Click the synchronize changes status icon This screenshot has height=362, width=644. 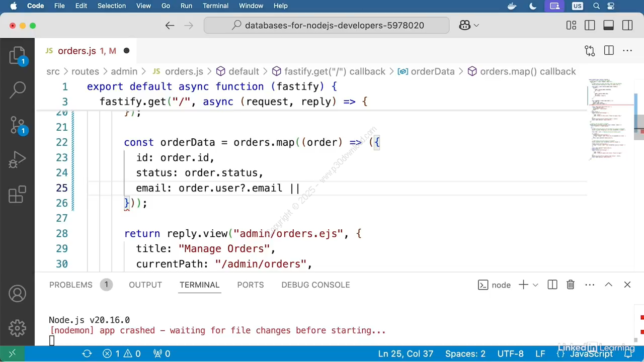click(x=87, y=353)
